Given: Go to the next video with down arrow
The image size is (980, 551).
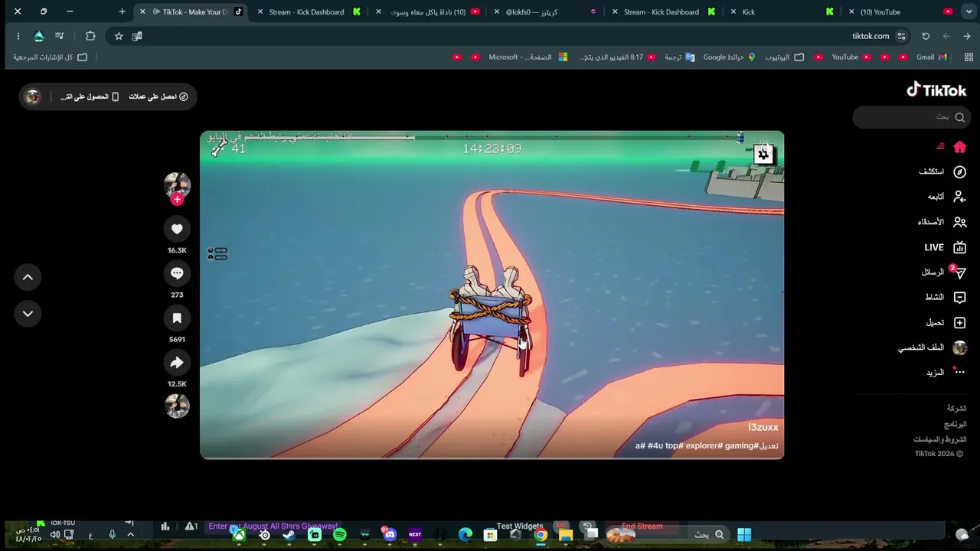Looking at the screenshot, I should [x=28, y=314].
